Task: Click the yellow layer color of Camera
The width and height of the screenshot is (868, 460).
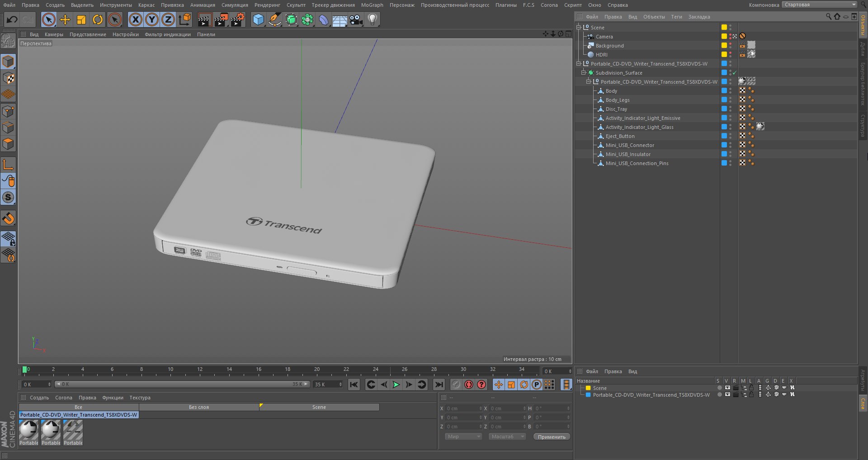Action: [724, 36]
